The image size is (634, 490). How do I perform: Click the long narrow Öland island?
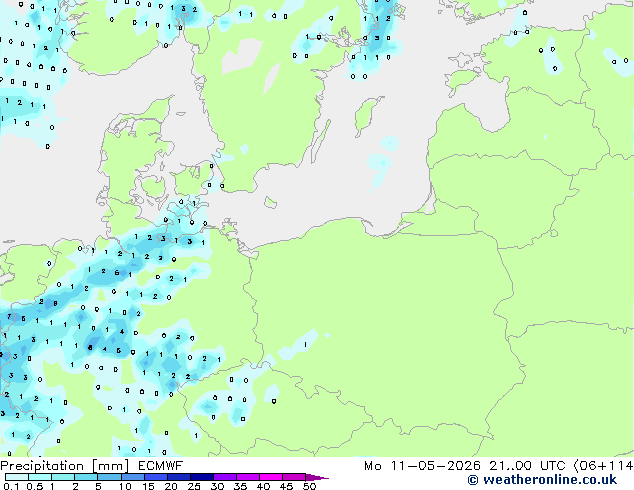point(321,142)
